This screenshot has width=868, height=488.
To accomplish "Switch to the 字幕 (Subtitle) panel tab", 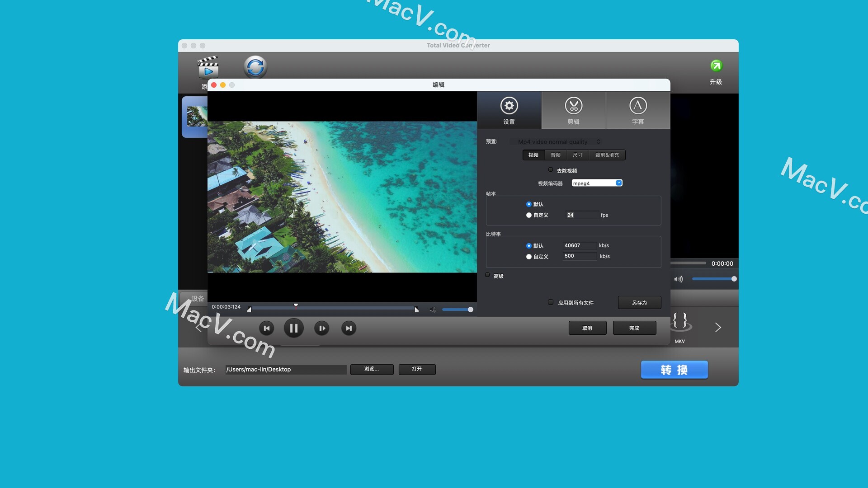I will 636,110.
